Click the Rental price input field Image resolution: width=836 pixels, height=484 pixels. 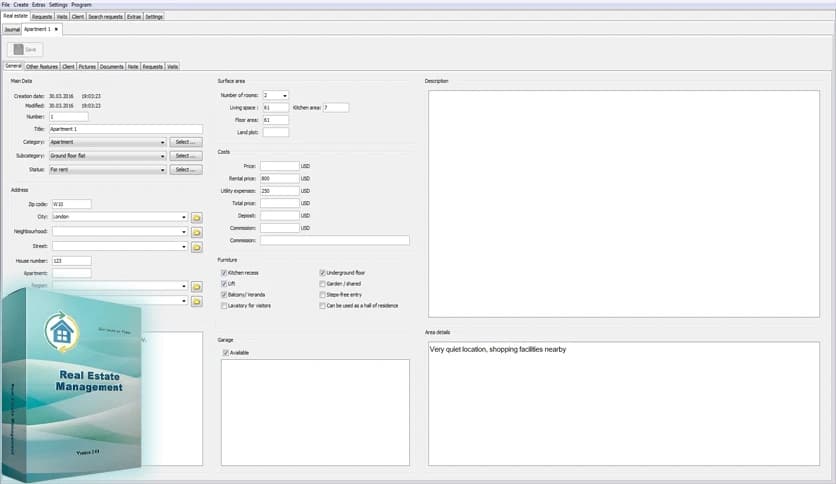tap(280, 178)
